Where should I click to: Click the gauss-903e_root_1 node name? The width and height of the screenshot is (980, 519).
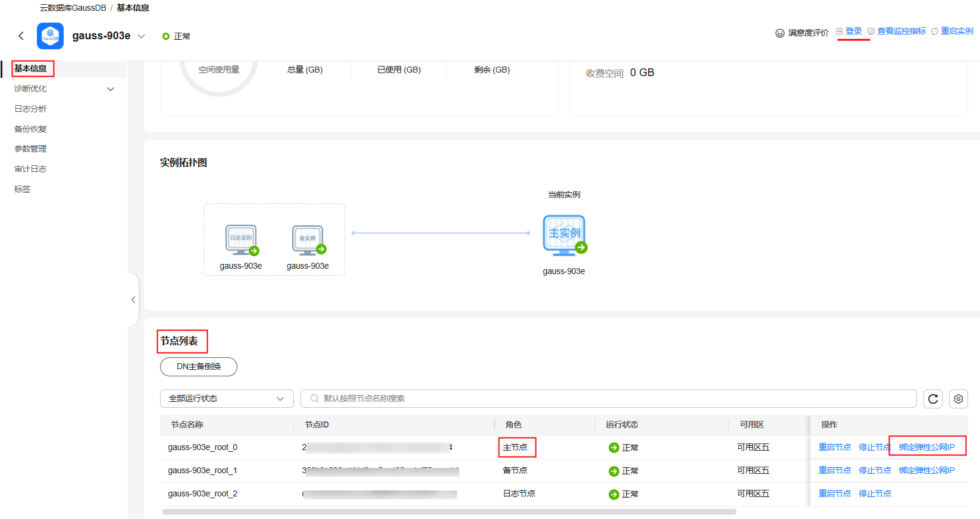coord(203,470)
